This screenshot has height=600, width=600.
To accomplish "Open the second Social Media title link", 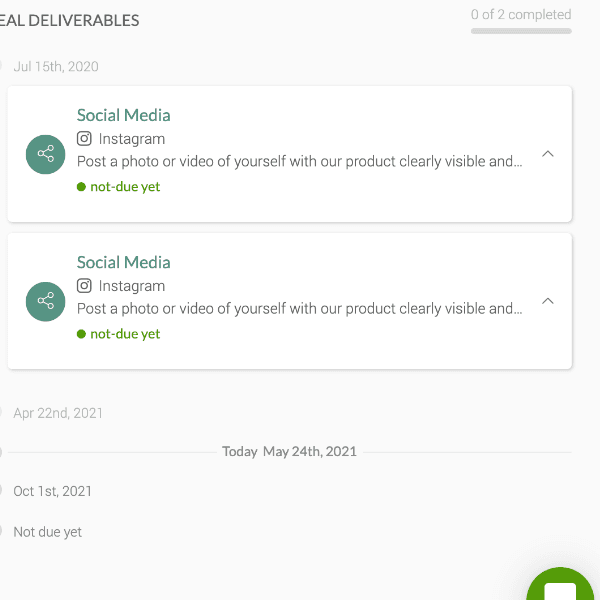I will coord(124,262).
